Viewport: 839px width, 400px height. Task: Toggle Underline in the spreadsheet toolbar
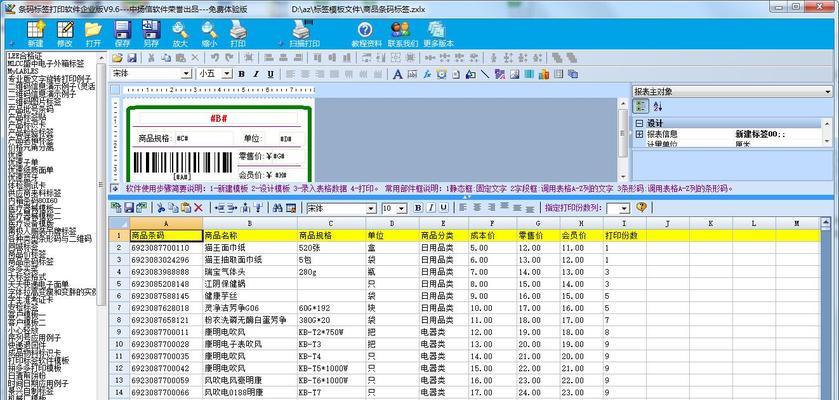(x=444, y=207)
